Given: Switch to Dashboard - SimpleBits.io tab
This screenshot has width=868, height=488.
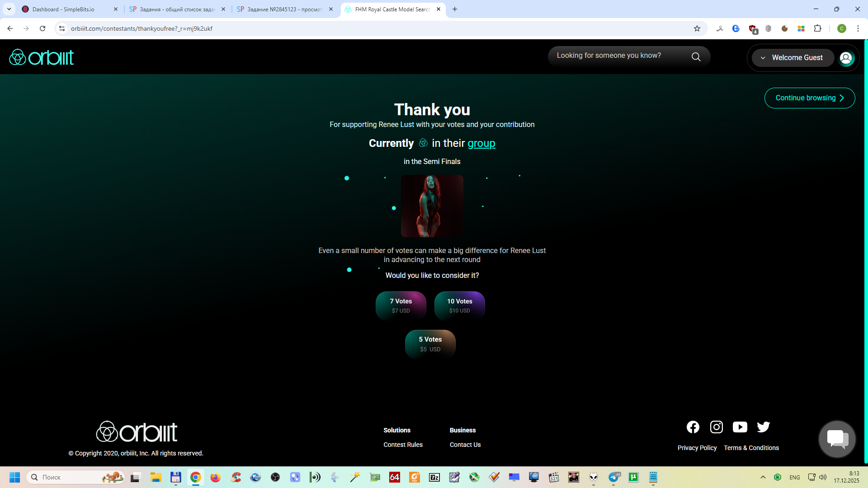Looking at the screenshot, I should tap(63, 9).
